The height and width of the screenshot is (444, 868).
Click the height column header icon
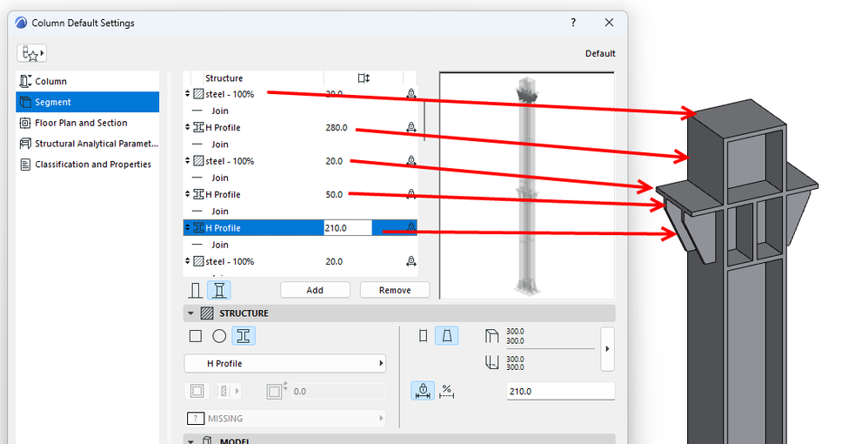(x=364, y=78)
